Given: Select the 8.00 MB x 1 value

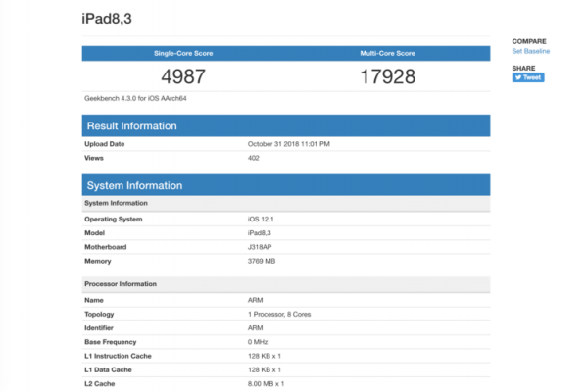Looking at the screenshot, I should [x=266, y=384].
